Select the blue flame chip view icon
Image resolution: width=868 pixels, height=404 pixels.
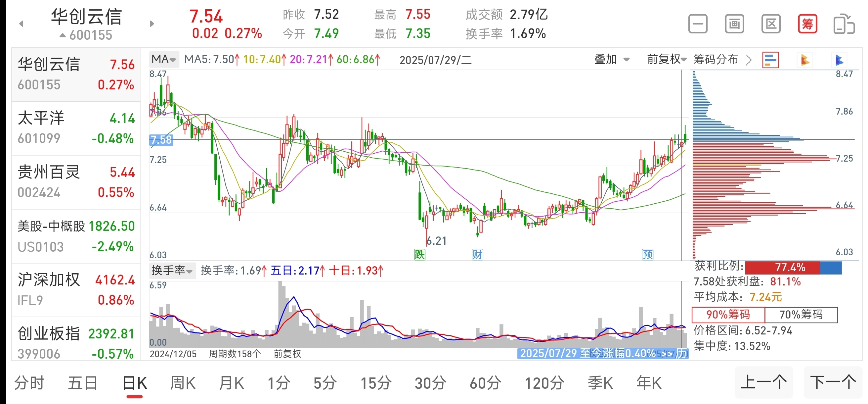pyautogui.click(x=839, y=60)
